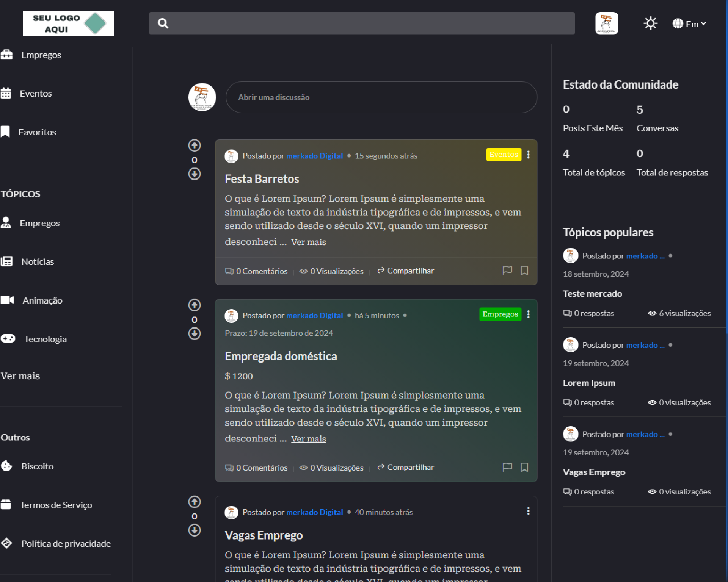Click the Abrir uma discussão field

pos(381,97)
